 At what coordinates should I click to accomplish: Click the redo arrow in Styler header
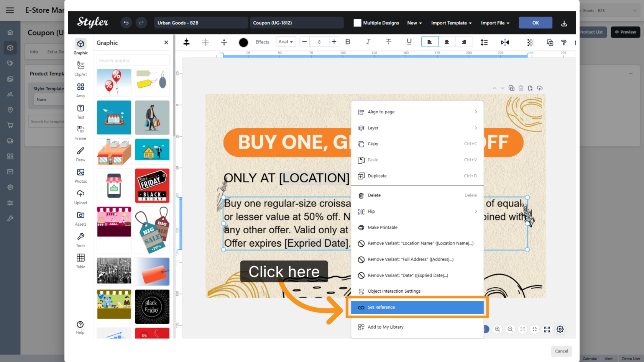tap(141, 23)
